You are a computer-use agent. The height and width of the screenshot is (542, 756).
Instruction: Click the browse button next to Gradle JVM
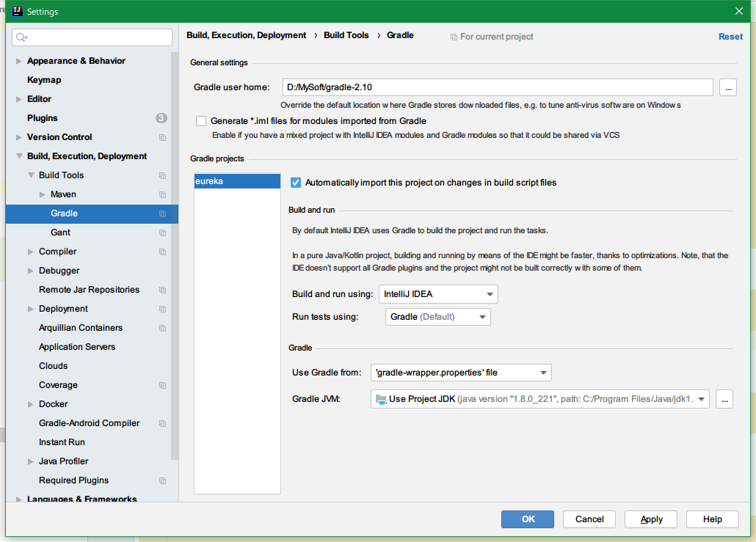pos(724,399)
